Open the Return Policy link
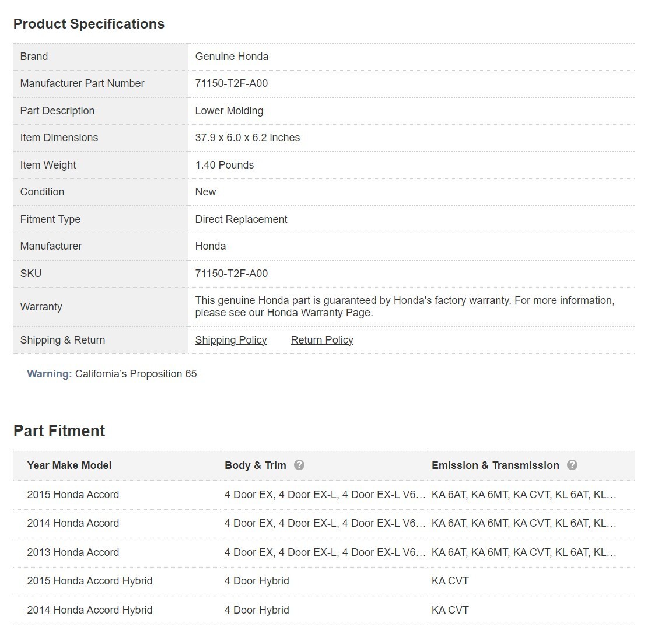This screenshot has height=641, width=672. [x=321, y=340]
